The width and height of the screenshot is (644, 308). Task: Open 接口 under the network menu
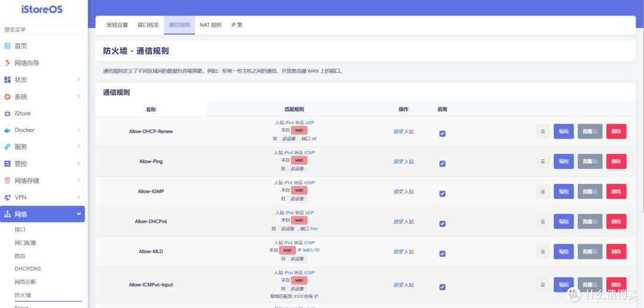pyautogui.click(x=20, y=229)
